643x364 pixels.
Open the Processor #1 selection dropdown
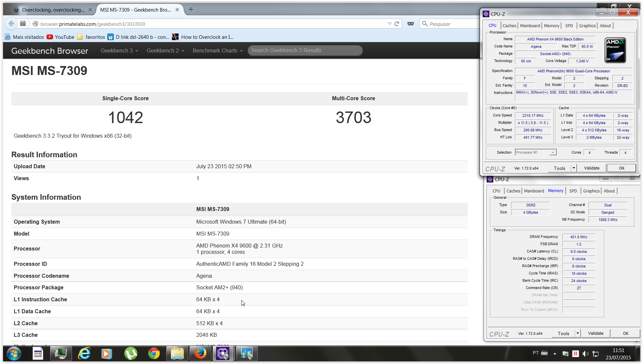tap(536, 152)
